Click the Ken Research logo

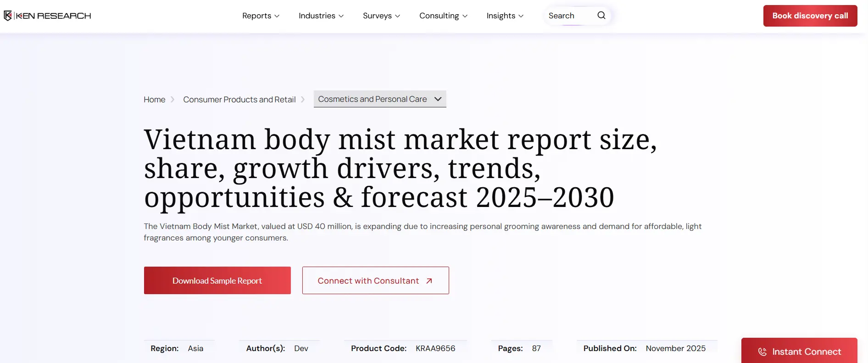pyautogui.click(x=47, y=16)
